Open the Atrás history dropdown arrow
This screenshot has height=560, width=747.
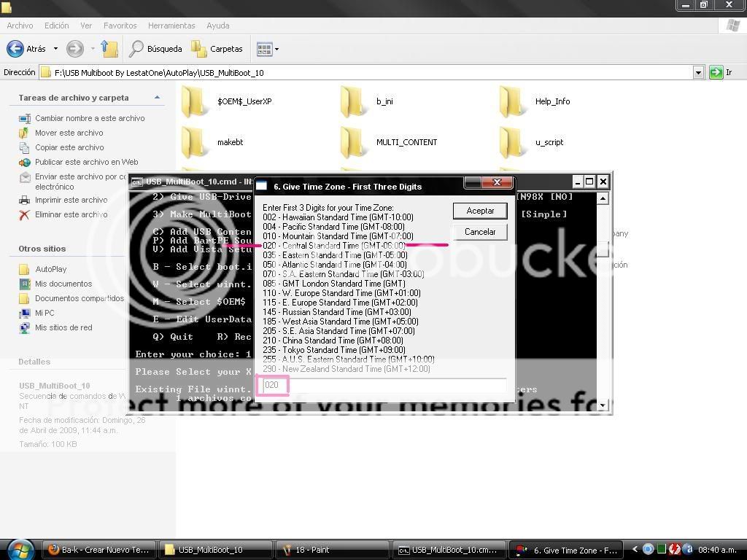tap(55, 49)
